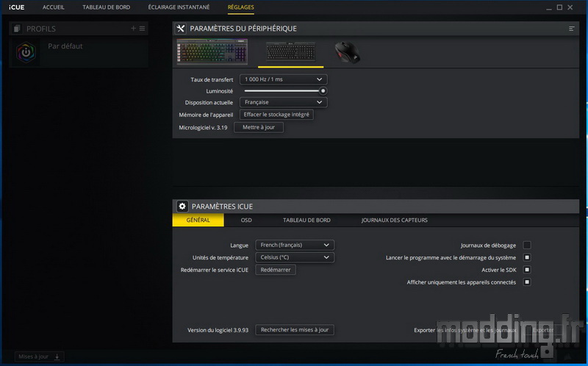
Task: Click the Redémarrer button
Action: pyautogui.click(x=276, y=270)
